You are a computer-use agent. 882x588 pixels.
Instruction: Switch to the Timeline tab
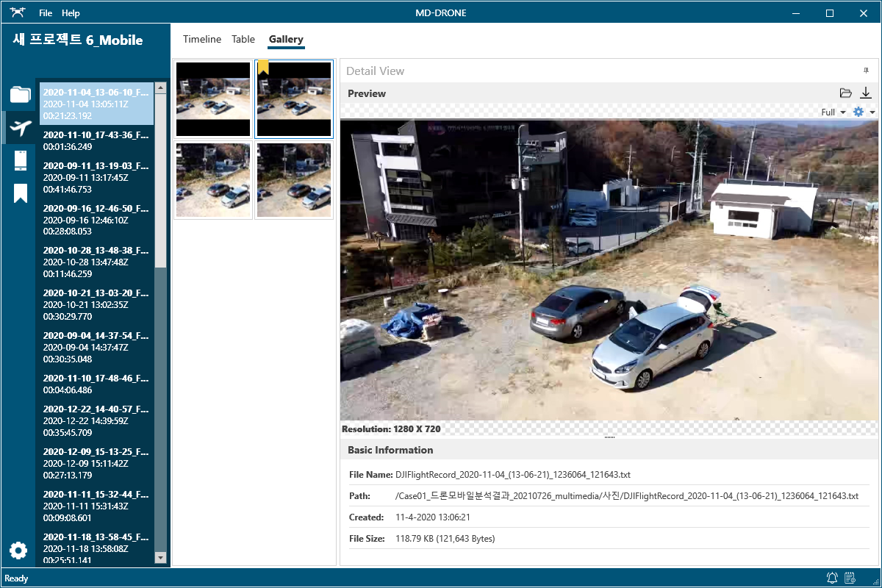pyautogui.click(x=202, y=40)
